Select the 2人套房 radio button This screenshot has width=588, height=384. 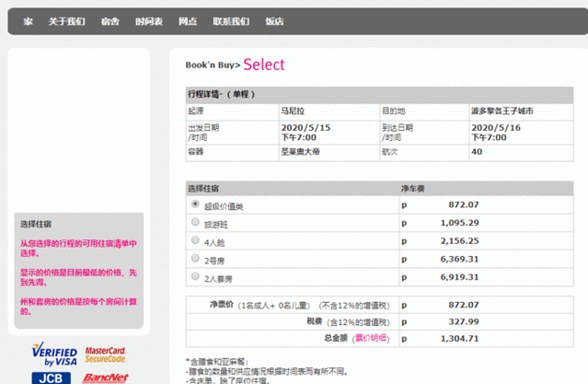tap(195, 276)
